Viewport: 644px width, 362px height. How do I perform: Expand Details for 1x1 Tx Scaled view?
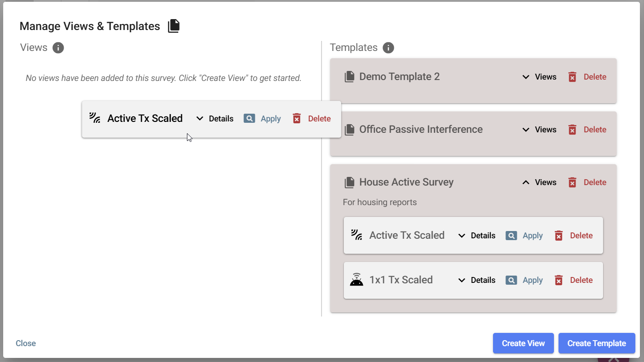(x=477, y=280)
